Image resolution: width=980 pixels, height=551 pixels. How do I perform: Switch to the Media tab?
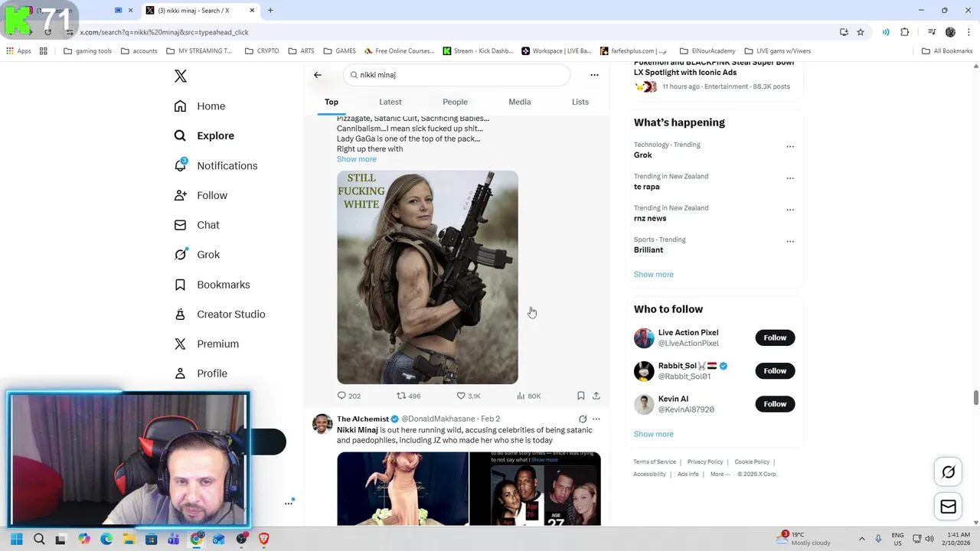click(x=520, y=102)
